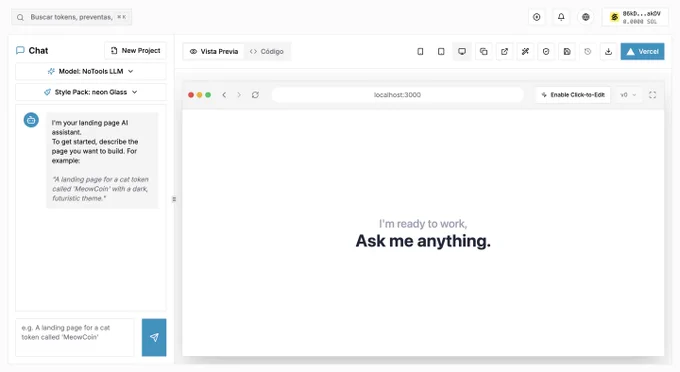
Task: Enter fullscreen preview with expand icon
Action: [x=652, y=95]
